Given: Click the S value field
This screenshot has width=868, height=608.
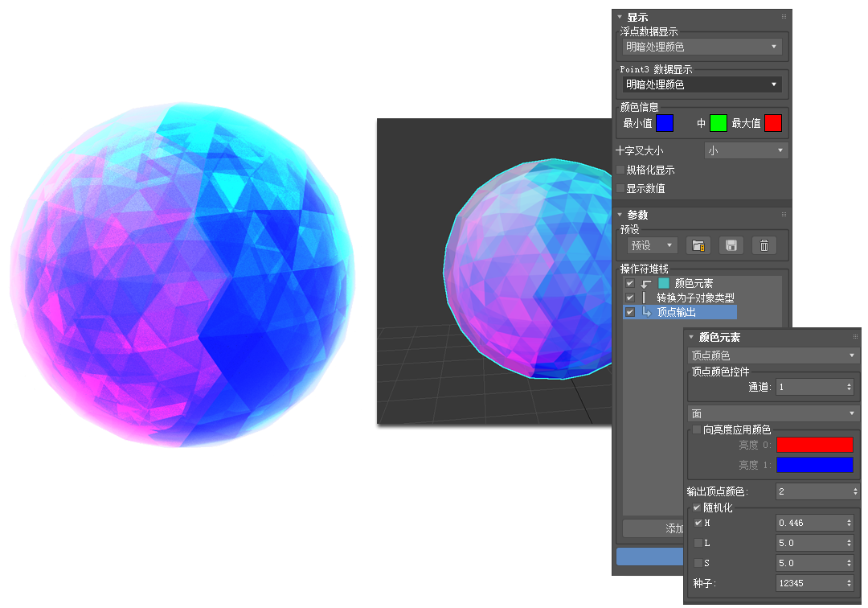Looking at the screenshot, I should (810, 563).
